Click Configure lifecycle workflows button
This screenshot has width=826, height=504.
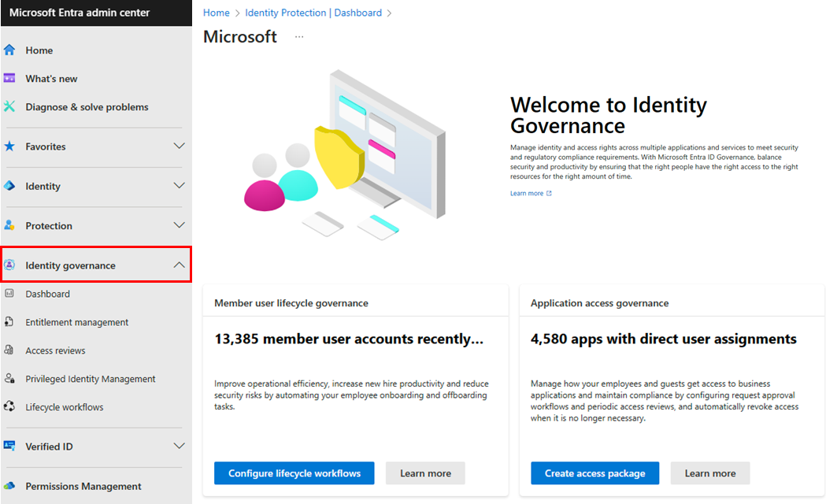294,473
